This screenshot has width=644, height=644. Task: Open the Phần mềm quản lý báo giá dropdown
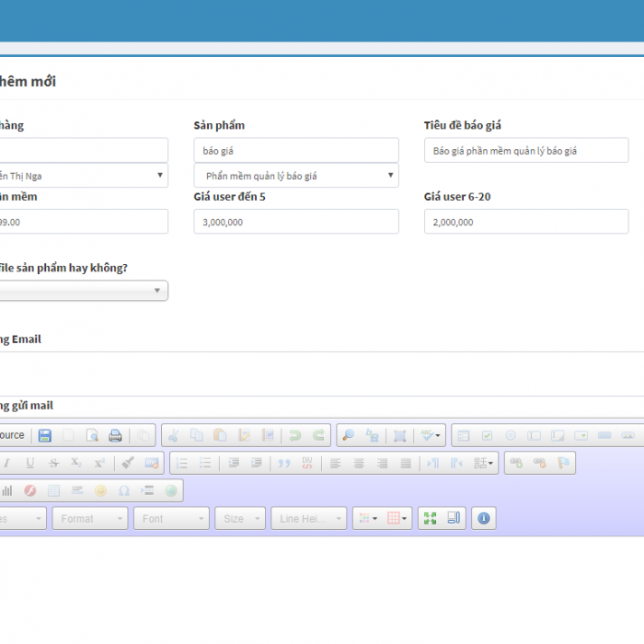[x=295, y=176]
